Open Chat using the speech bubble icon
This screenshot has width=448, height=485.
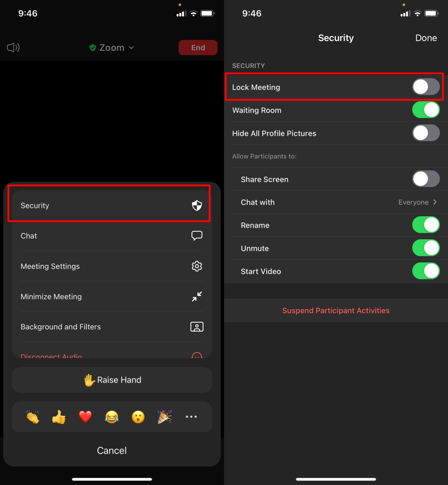coord(197,236)
